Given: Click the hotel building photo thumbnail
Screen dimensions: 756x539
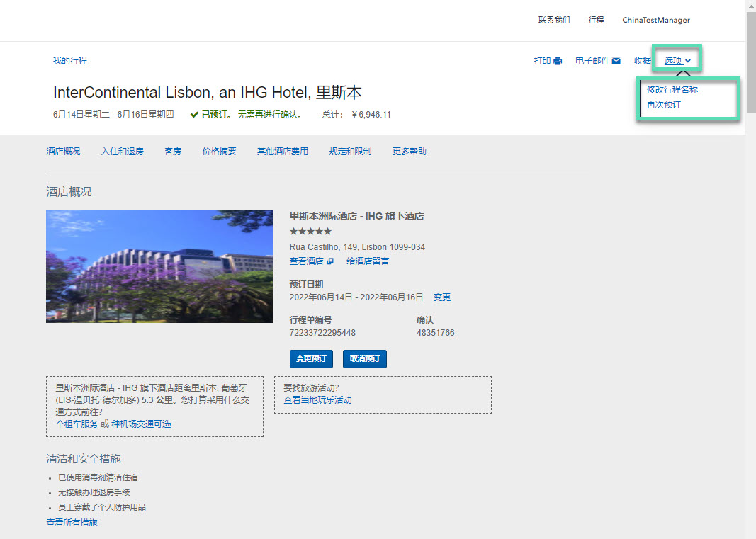Looking at the screenshot, I should 159,266.
